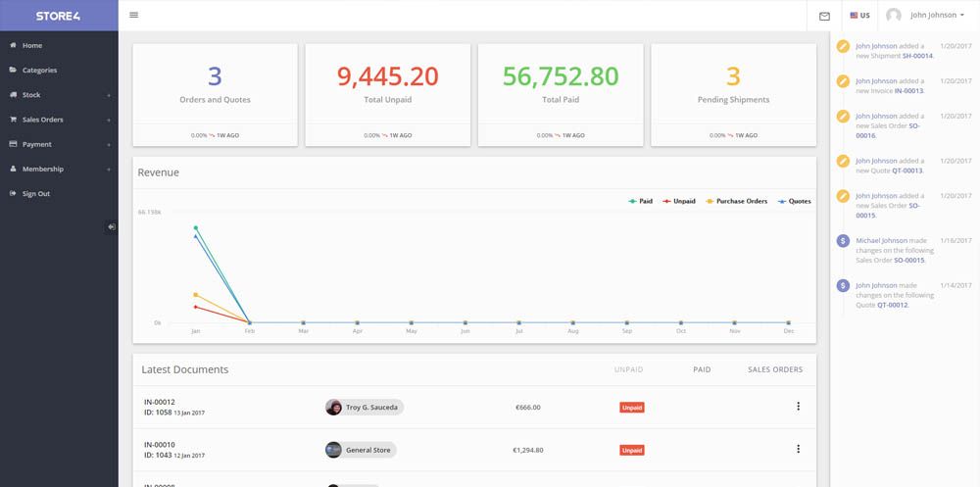The image size is (980, 487).
Task: Click the Sales Orders cart icon
Action: (13, 120)
